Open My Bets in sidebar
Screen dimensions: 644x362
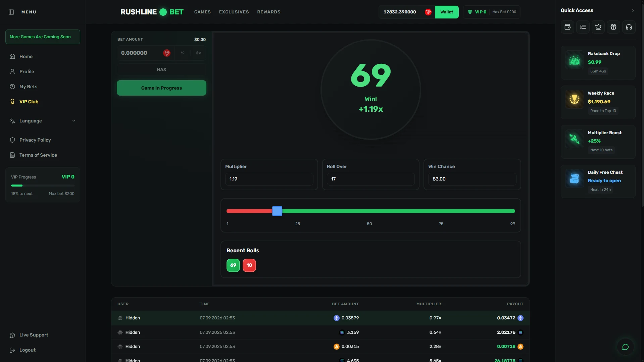(43, 87)
